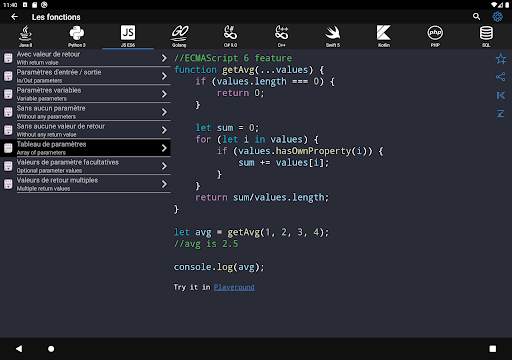
Task: Expand chevron for Avec valeur de retour
Action: tap(164, 58)
